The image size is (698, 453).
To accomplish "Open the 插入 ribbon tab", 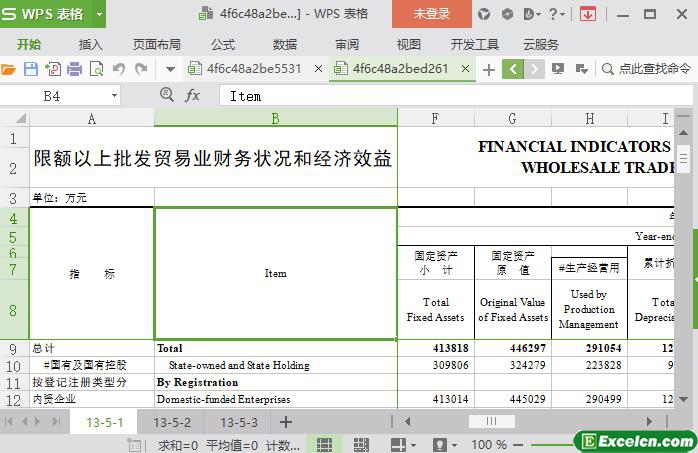I will [x=91, y=44].
